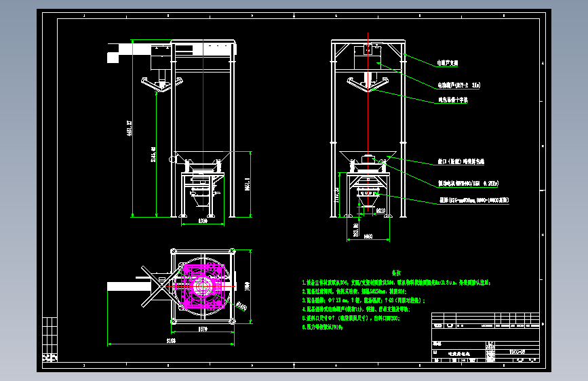Select the vertical 353 dimension below front view
Image resolution: width=588 pixels, height=381 pixels.
coord(355,230)
